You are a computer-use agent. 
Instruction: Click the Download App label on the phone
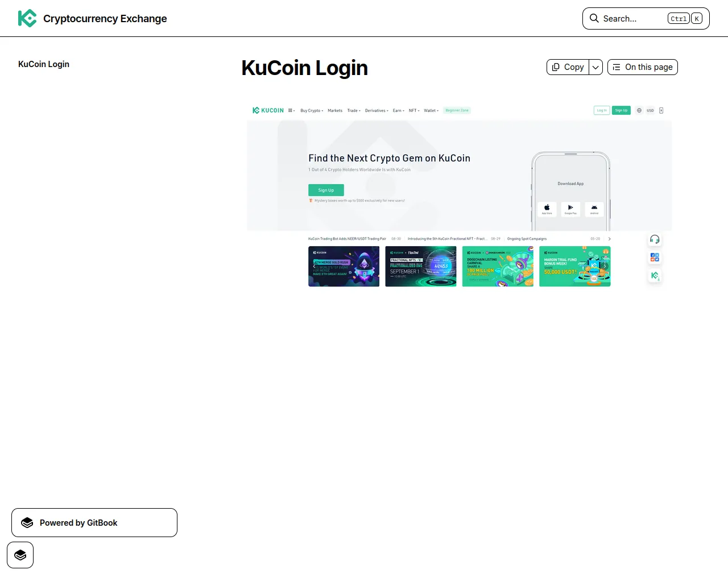(x=570, y=184)
